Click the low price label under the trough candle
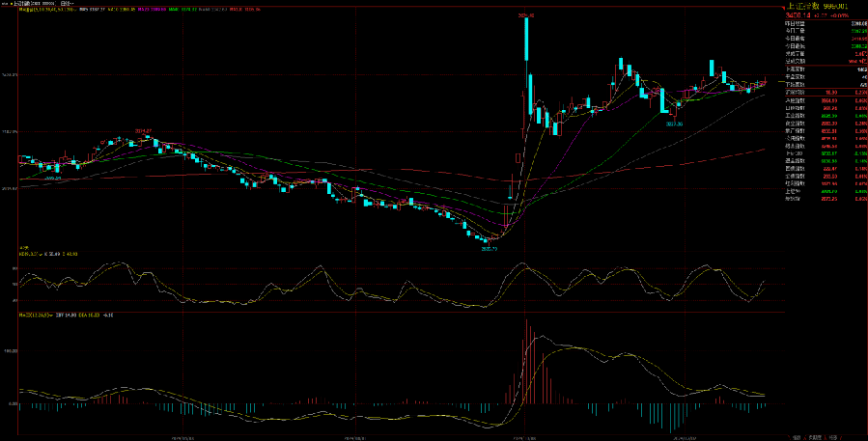This screenshot has width=868, height=441. (x=489, y=249)
